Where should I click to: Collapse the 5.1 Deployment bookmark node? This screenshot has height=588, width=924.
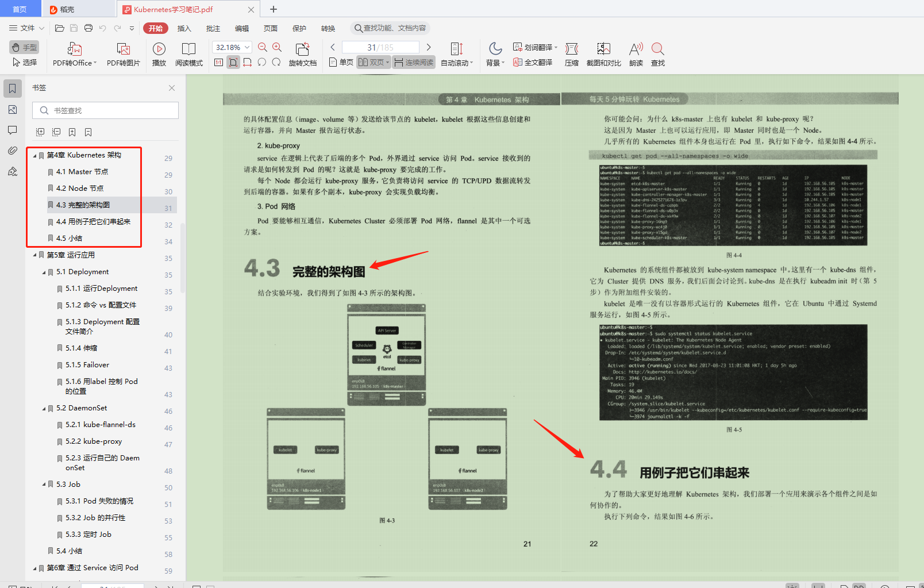point(44,272)
